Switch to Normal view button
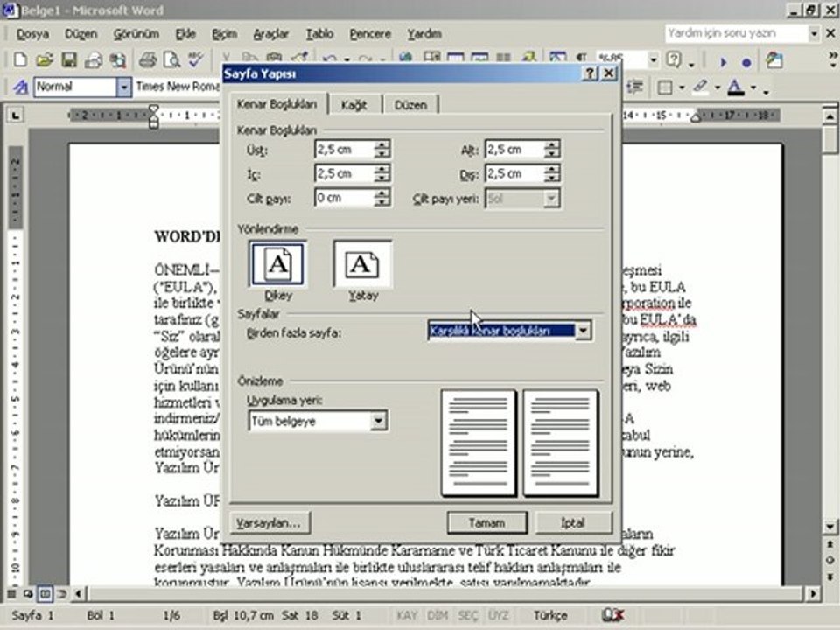Viewport: 840px width, 630px height. (11, 593)
